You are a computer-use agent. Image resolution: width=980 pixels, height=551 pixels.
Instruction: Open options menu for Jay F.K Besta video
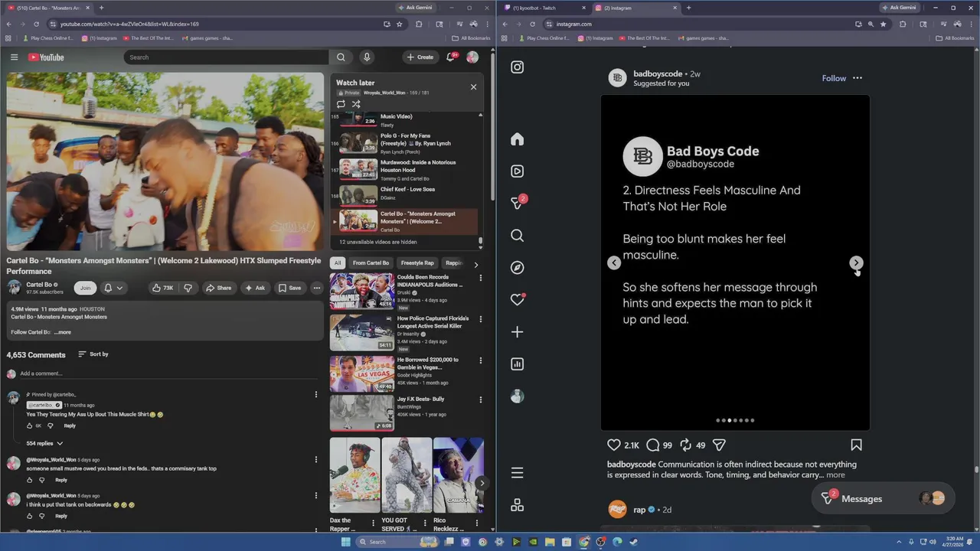tap(481, 399)
